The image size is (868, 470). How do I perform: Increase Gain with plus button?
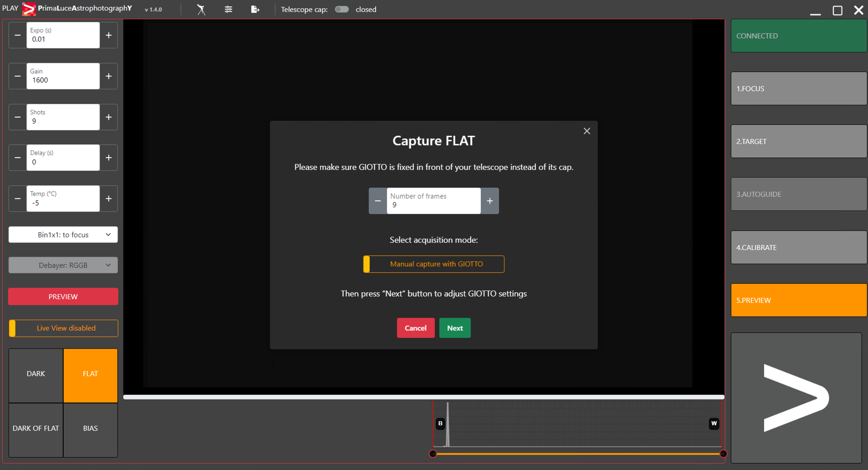[108, 76]
